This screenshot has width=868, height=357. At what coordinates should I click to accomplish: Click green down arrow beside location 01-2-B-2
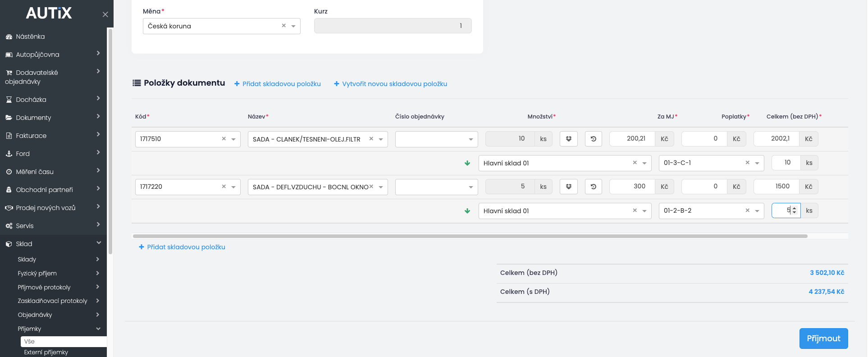pyautogui.click(x=467, y=211)
